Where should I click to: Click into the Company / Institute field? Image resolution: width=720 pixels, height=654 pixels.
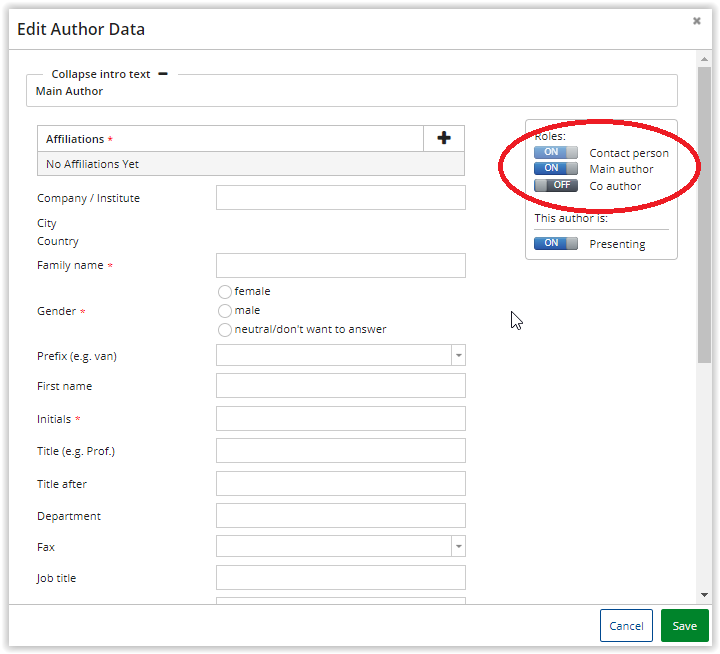coord(341,197)
